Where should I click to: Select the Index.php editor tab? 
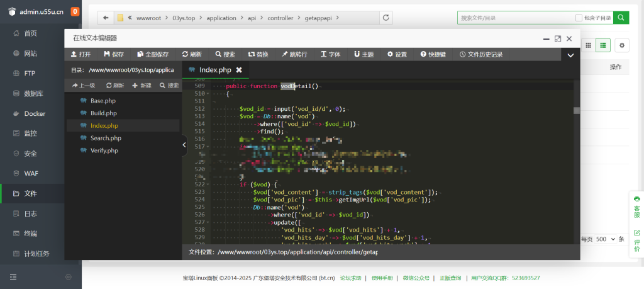pos(215,69)
